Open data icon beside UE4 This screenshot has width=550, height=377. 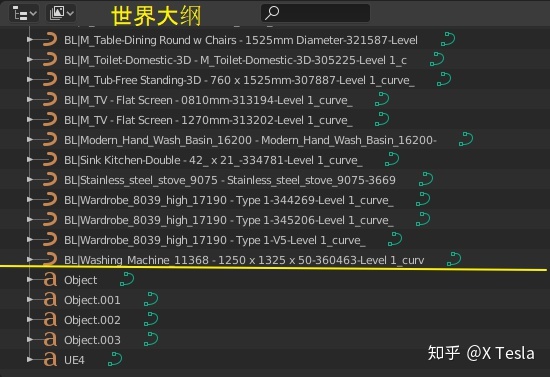click(115, 359)
